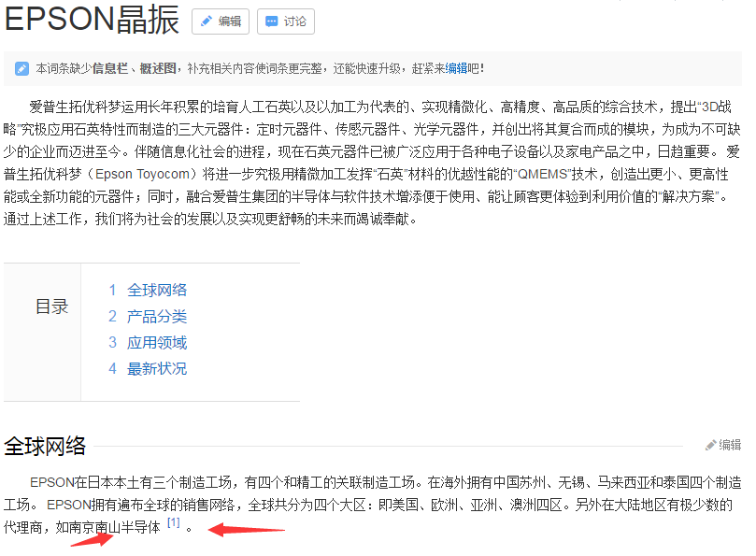The image size is (756, 556).
Task: Go to 产品分类 from the table of contents
Action: coord(157,316)
